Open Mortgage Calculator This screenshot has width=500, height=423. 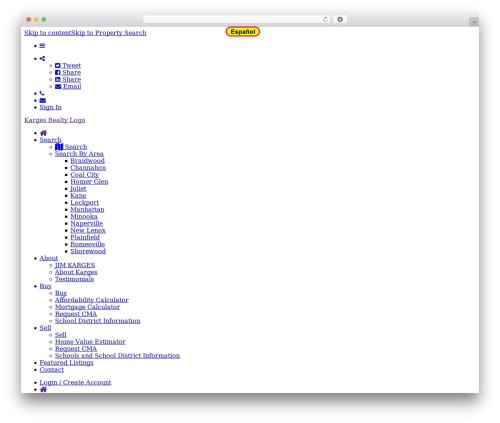(x=88, y=307)
